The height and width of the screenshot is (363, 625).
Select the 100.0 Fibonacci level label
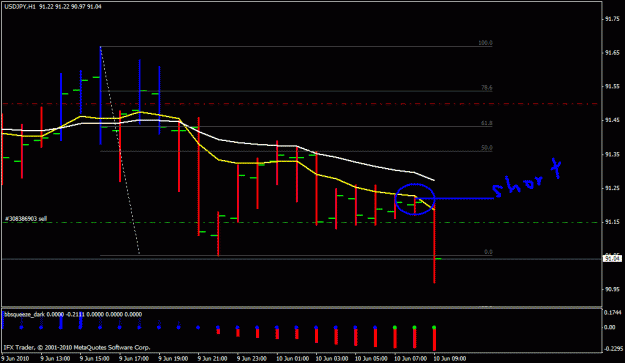coord(485,43)
